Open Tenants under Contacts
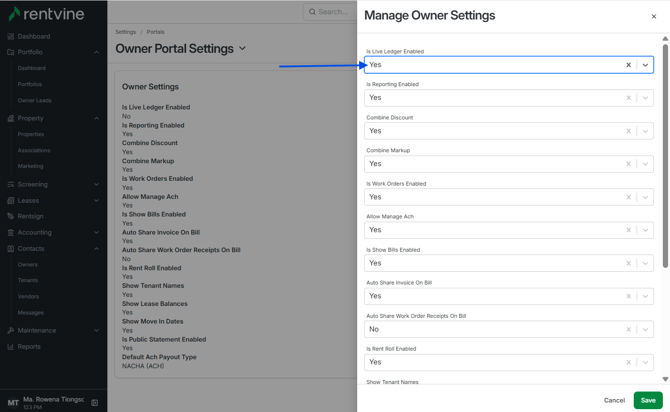This screenshot has height=412, width=670. click(x=28, y=280)
